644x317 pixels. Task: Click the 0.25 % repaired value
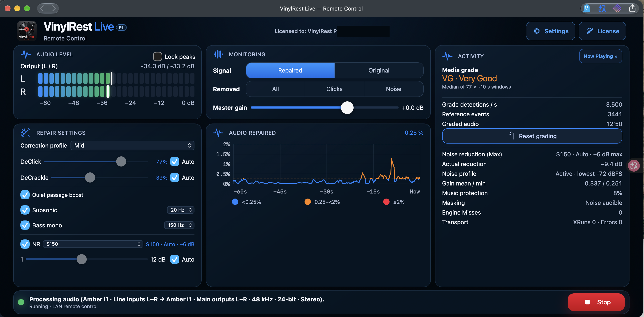[414, 133]
